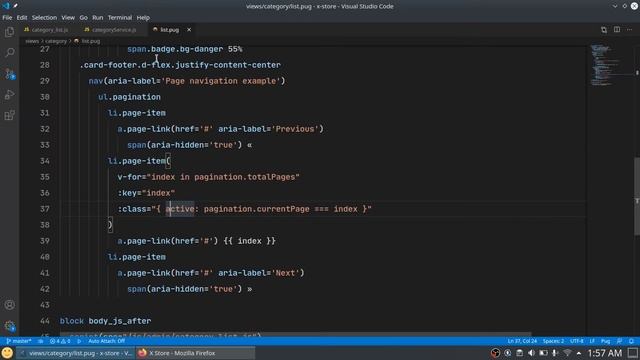Change file encoding UTF-8
Screen dimensions: 640x360
tap(577, 341)
